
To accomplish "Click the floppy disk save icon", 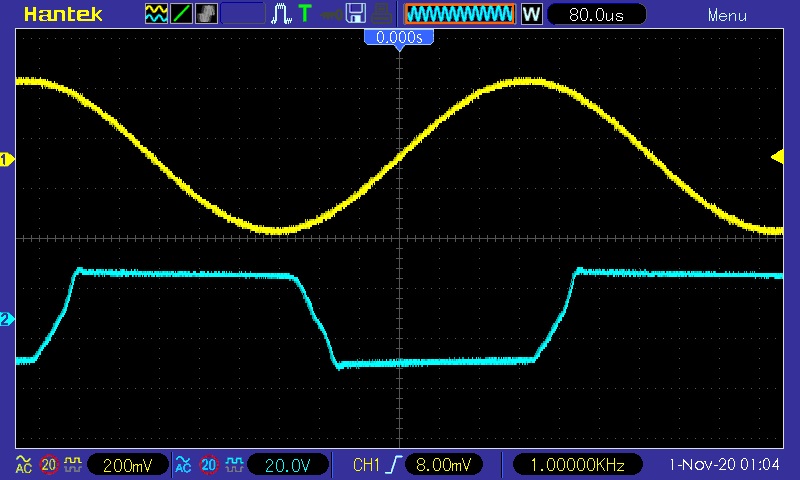I will click(355, 14).
